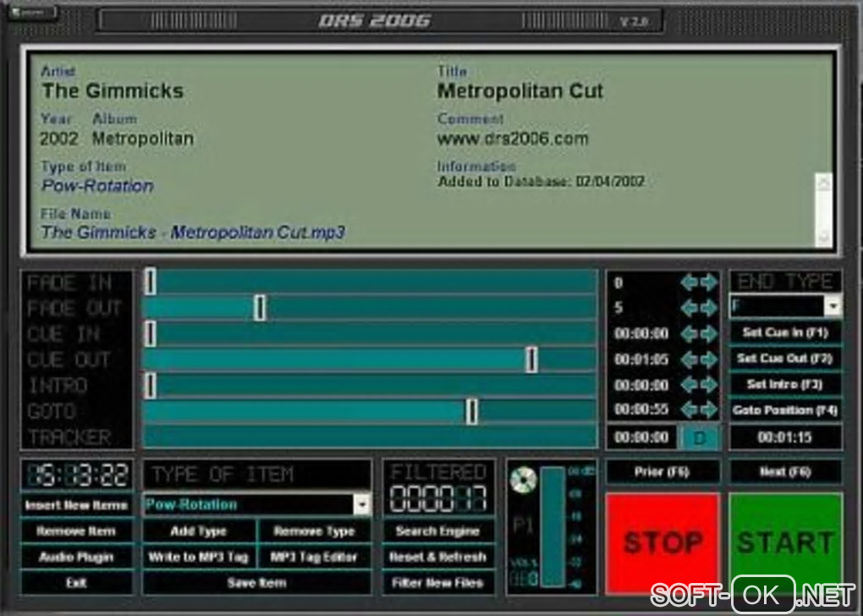Open the Type of Item dropdown arrow
863x616 pixels.
(361, 504)
